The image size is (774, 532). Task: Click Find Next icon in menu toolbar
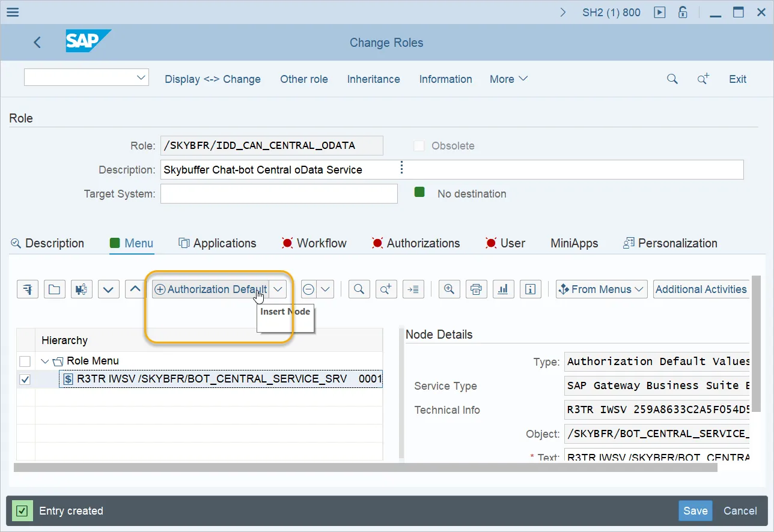tap(386, 289)
